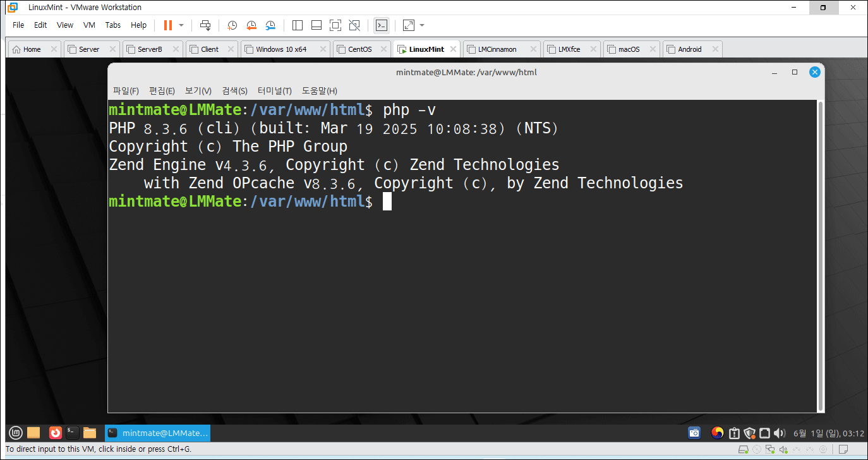Close the CentOS tab
The image size is (868, 460).
click(x=383, y=49)
